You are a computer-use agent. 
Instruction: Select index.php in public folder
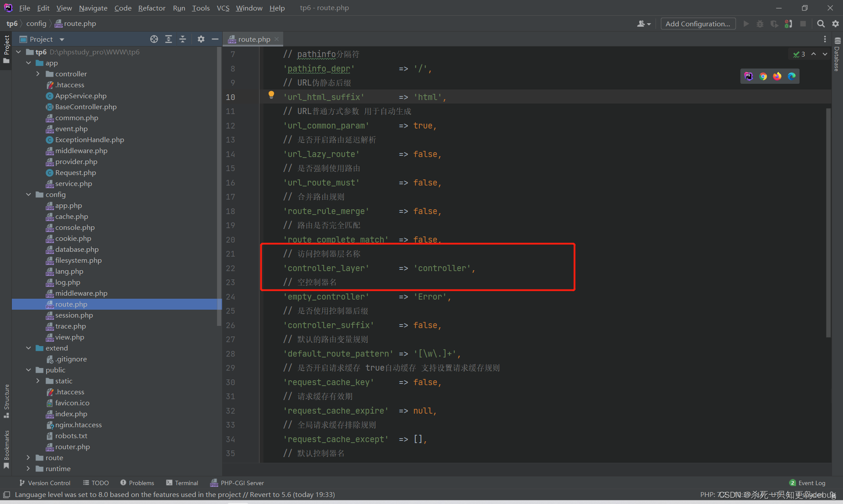click(x=71, y=414)
